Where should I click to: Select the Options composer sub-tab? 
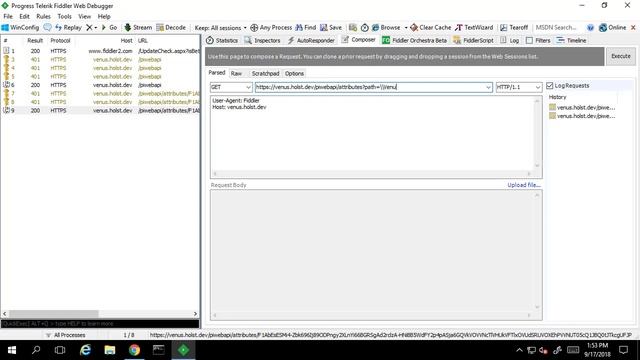[x=294, y=73]
